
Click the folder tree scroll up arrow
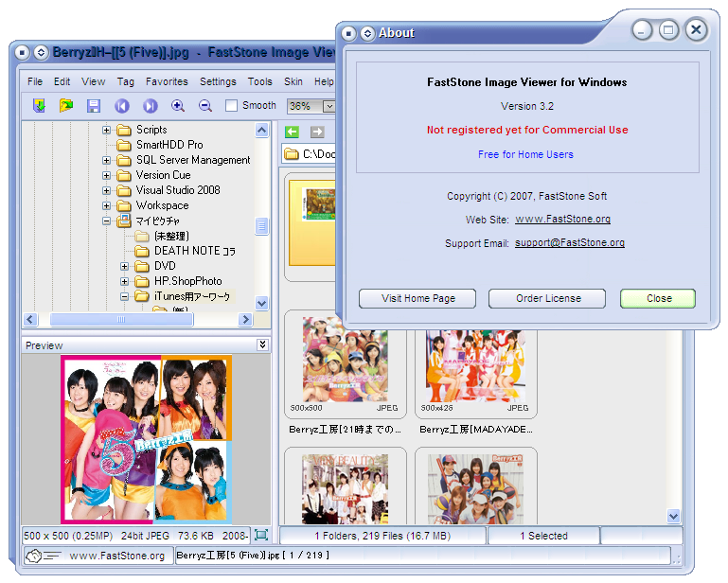point(262,131)
